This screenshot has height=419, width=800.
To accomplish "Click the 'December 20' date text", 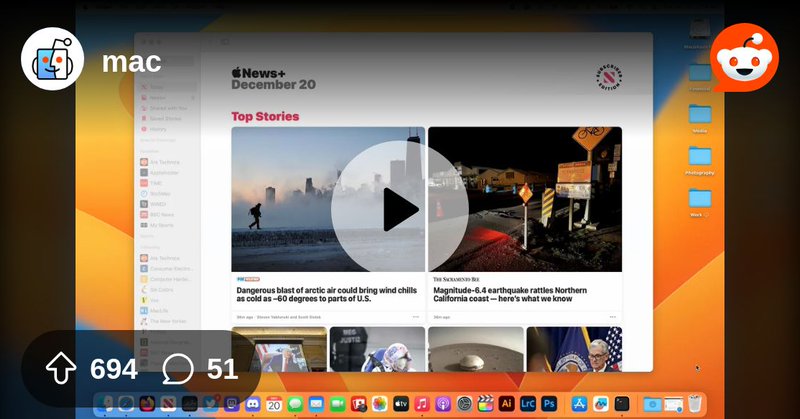I will coord(273,85).
